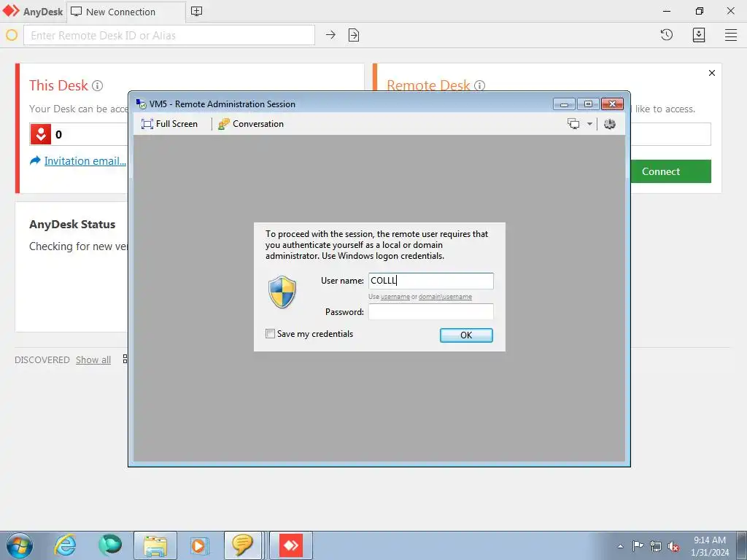Open Conversation in the VM5 session window
This screenshot has height=560, width=747.
tap(251, 124)
